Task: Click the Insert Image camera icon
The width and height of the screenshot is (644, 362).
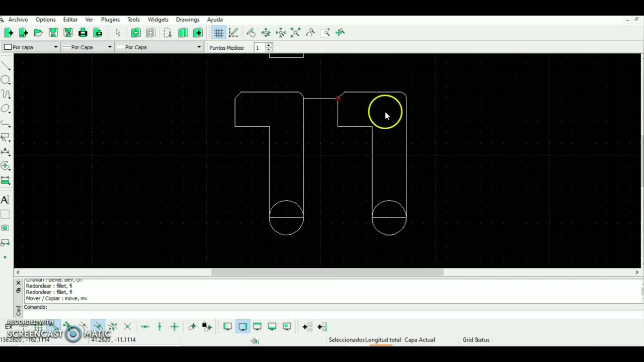Action: pyautogui.click(x=5, y=228)
